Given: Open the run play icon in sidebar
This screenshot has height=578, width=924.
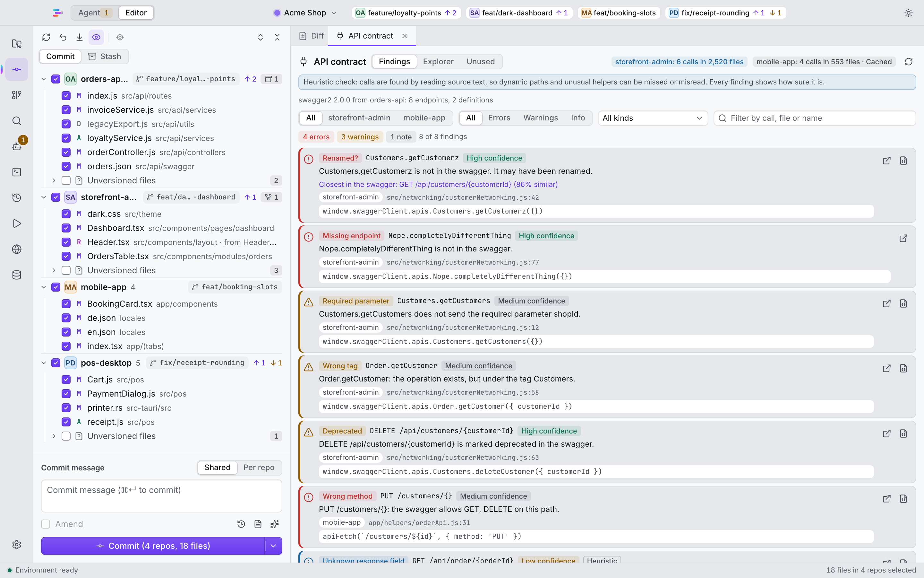Looking at the screenshot, I should (x=16, y=223).
